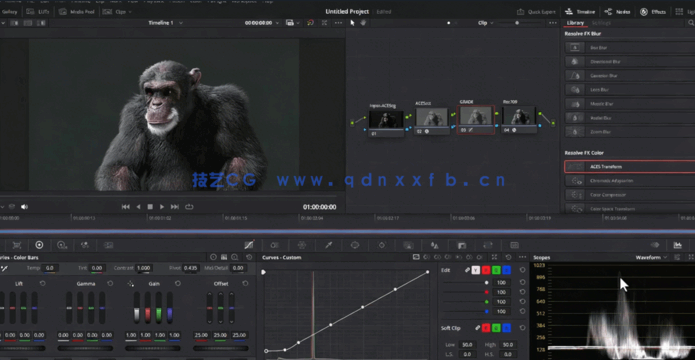This screenshot has width=695, height=360.
Task: Reset the Gain color bars
Action: [x=177, y=283]
